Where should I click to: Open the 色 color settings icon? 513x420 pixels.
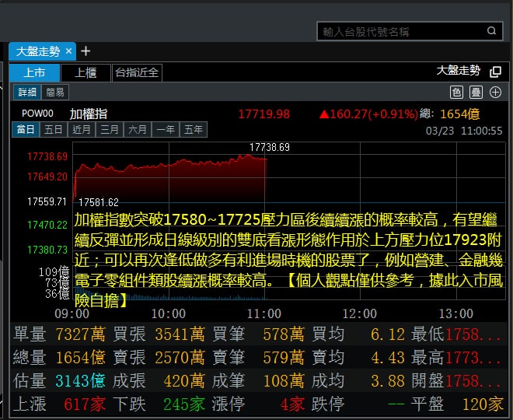(456, 93)
